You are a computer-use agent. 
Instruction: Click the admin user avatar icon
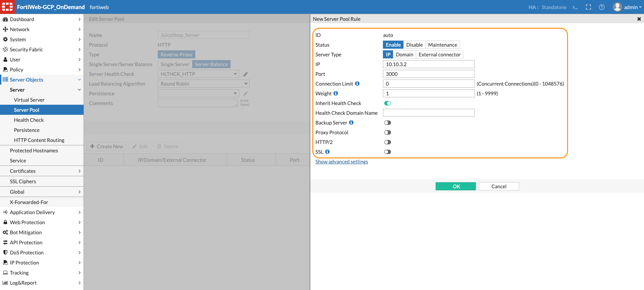coord(617,7)
